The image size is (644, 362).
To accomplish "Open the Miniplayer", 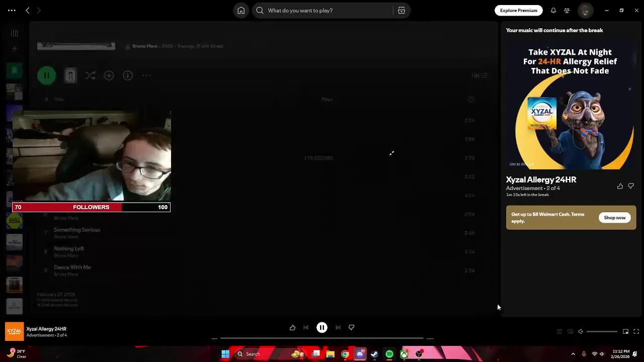I will [x=625, y=332].
